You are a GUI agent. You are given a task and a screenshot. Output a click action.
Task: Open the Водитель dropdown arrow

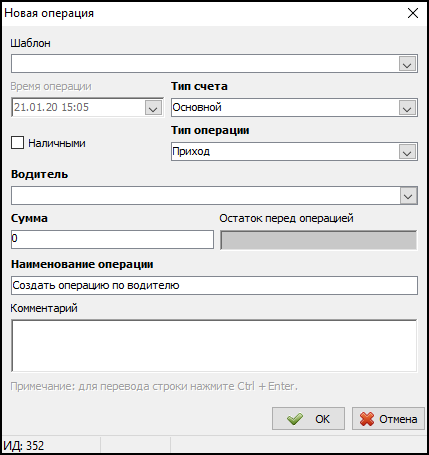[x=408, y=196]
